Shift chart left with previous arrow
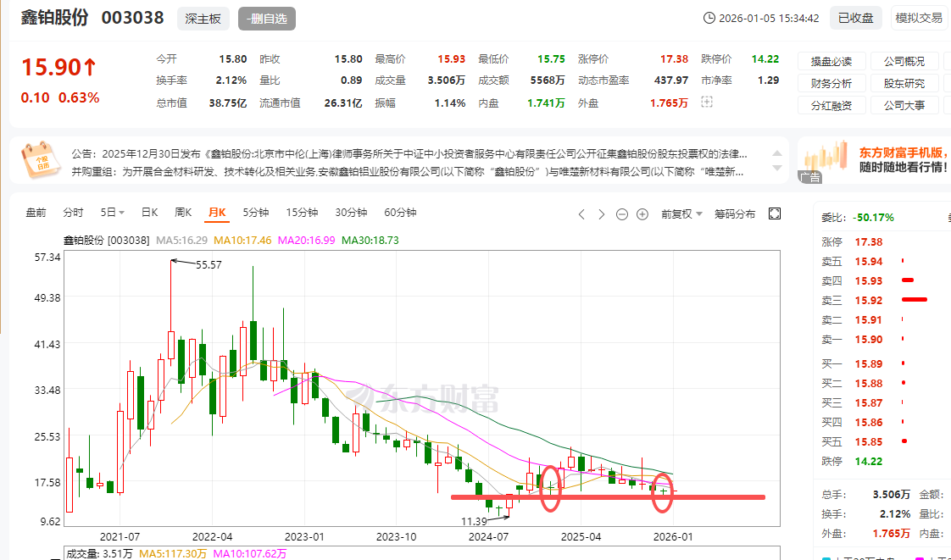This screenshot has height=560, width=951. (x=581, y=214)
